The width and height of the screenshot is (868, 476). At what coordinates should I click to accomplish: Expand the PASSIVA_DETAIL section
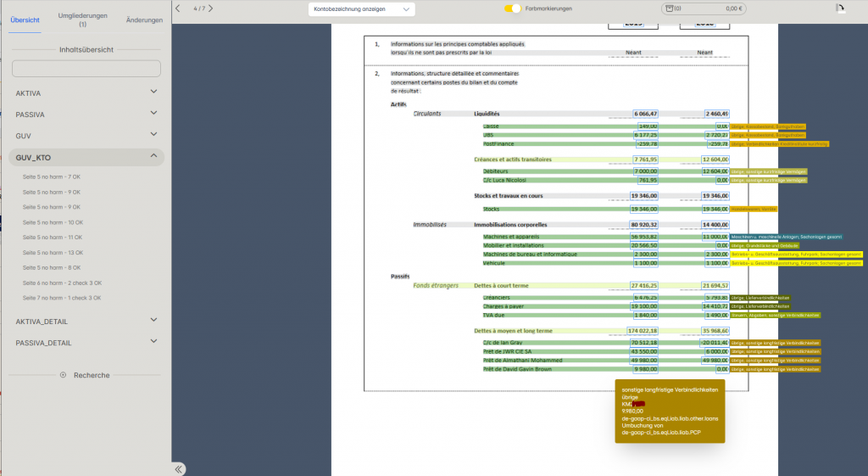pos(153,343)
